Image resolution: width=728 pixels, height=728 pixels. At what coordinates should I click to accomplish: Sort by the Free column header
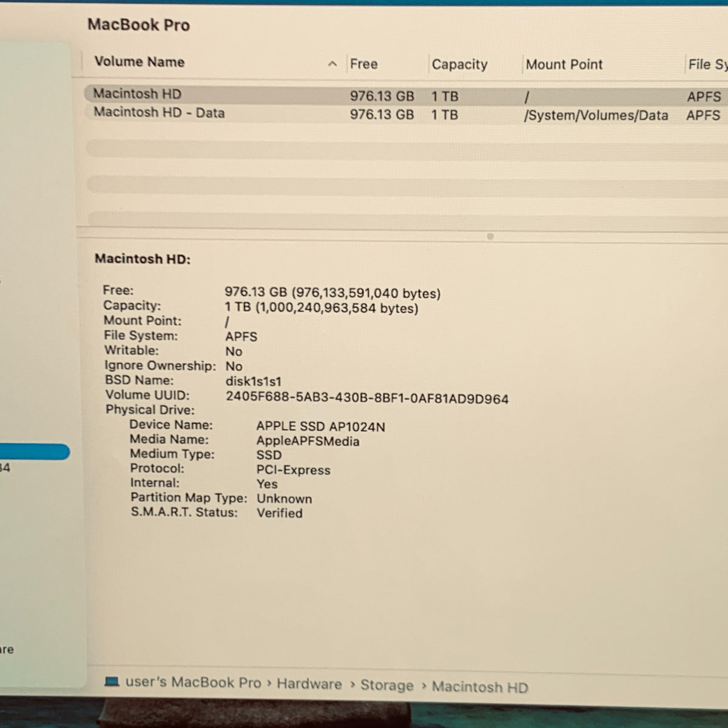click(363, 64)
